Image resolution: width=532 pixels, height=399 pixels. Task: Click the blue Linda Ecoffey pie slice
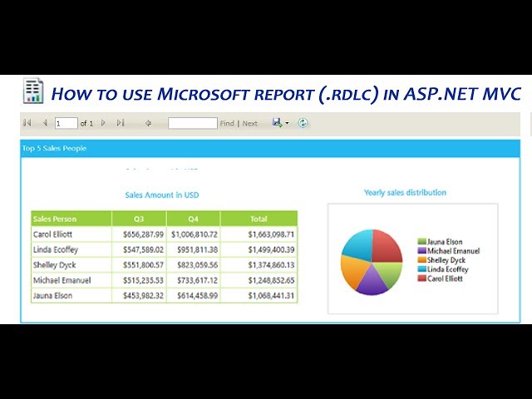click(x=359, y=243)
